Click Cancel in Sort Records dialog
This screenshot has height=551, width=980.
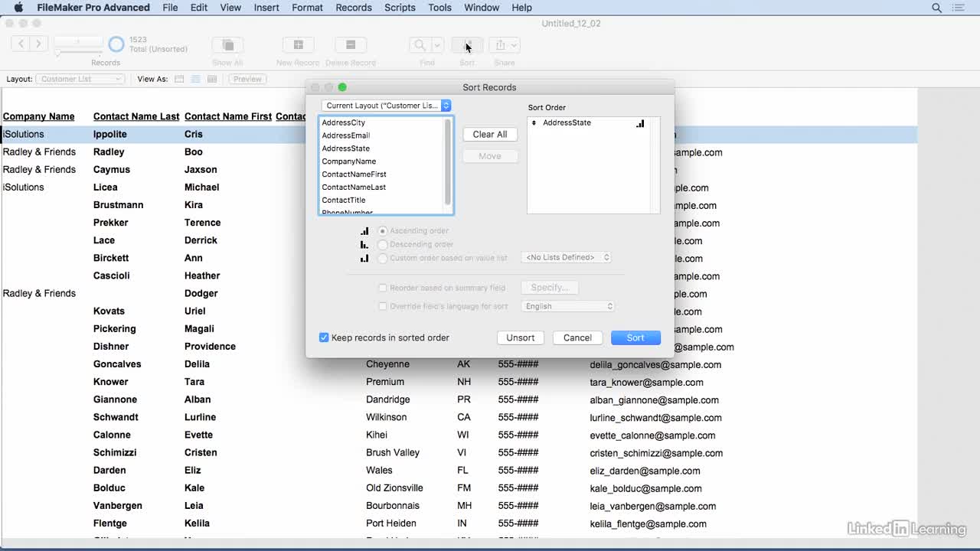577,337
